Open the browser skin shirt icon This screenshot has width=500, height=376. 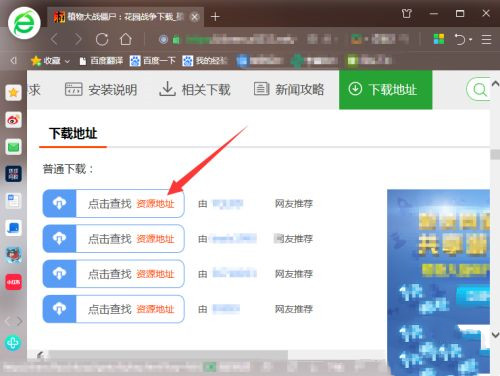406,14
